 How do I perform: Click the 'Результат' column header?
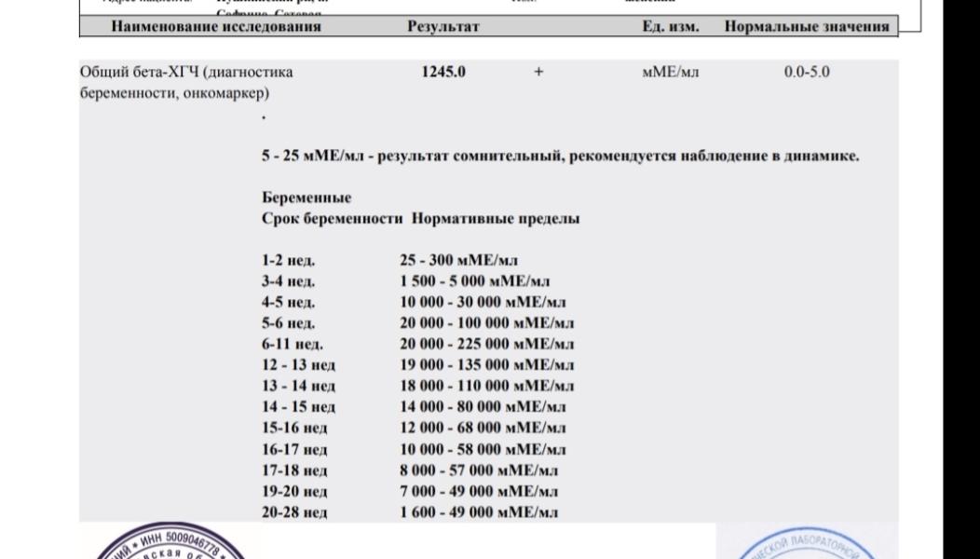(443, 26)
